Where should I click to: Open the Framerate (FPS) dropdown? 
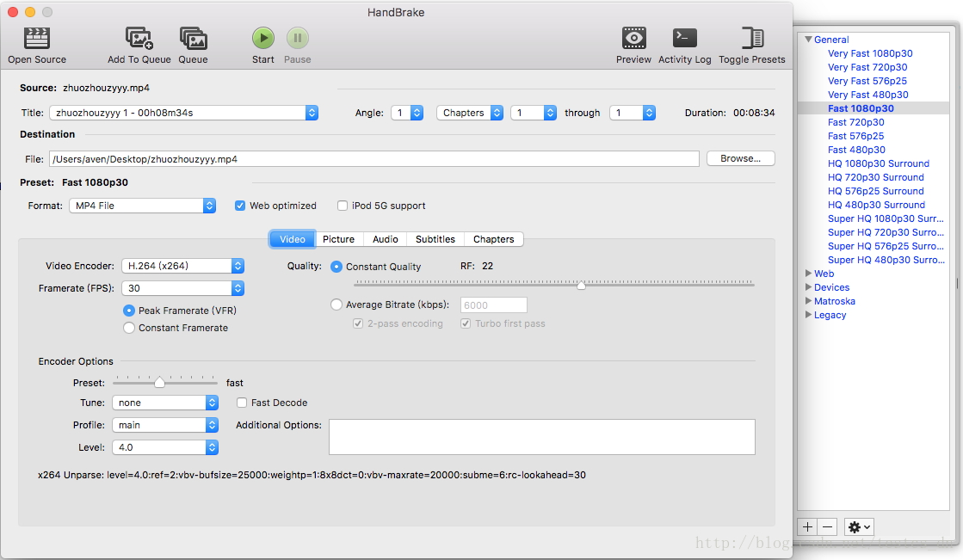(183, 288)
